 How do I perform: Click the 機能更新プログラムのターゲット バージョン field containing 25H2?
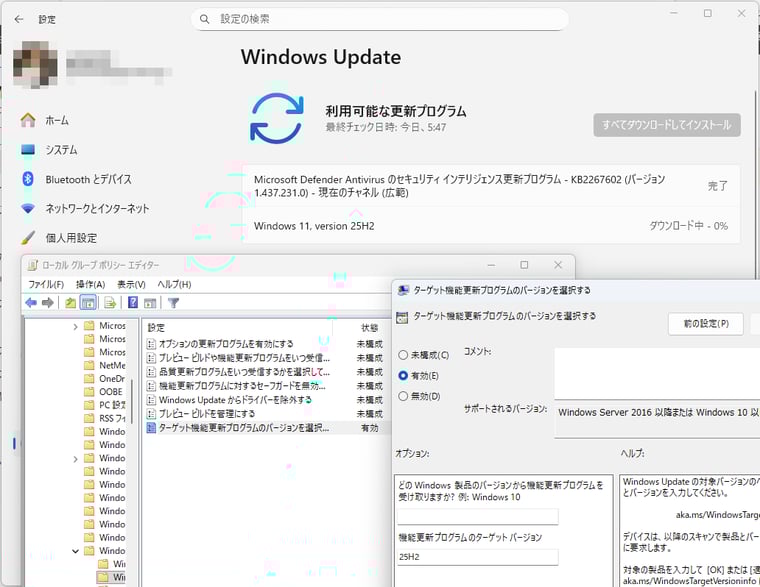pyautogui.click(x=477, y=557)
